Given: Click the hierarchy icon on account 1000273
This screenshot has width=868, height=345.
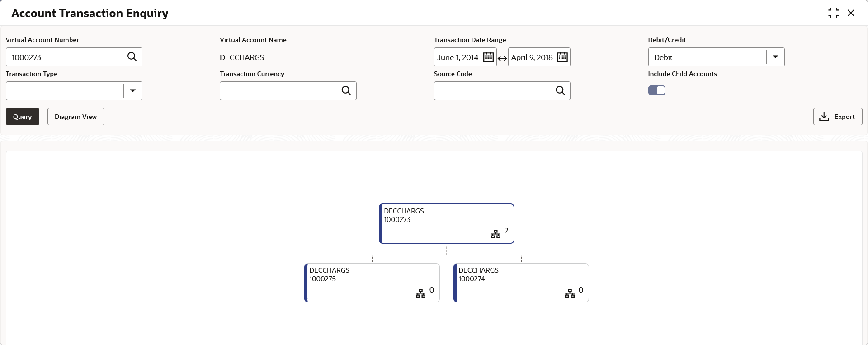Looking at the screenshot, I should point(495,234).
